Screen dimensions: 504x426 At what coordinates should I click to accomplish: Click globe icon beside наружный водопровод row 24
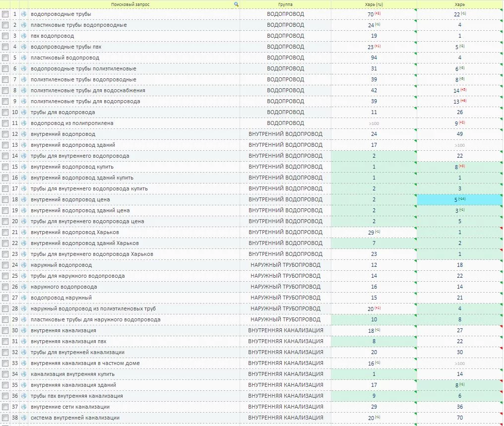pyautogui.click(x=24, y=265)
